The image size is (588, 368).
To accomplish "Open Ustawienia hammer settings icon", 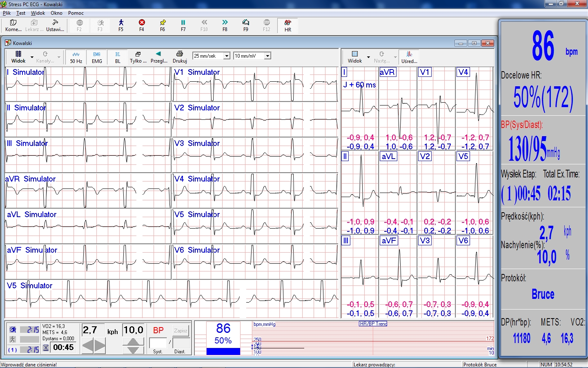I will click(x=55, y=25).
